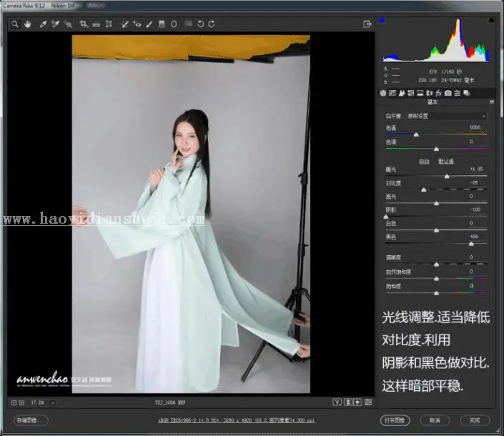The height and width of the screenshot is (436, 504).
Task: Click the Highlights slider handle
Action: click(x=437, y=204)
